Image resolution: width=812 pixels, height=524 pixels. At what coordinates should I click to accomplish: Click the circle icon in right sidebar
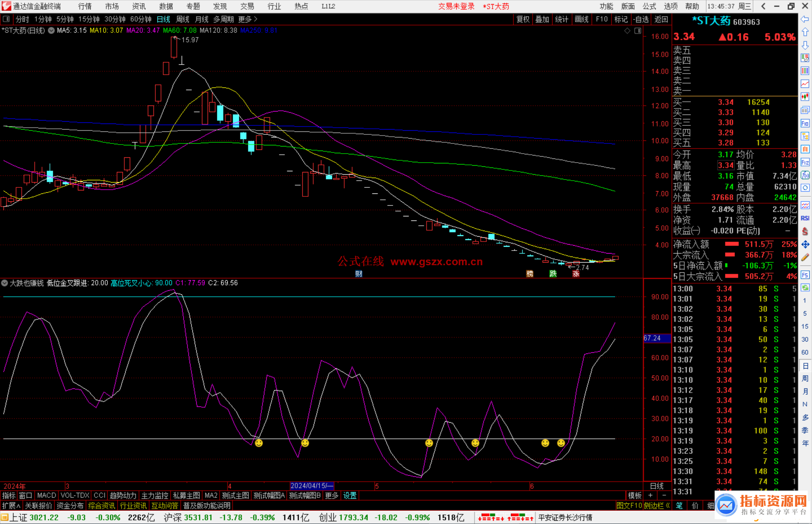[x=805, y=188]
